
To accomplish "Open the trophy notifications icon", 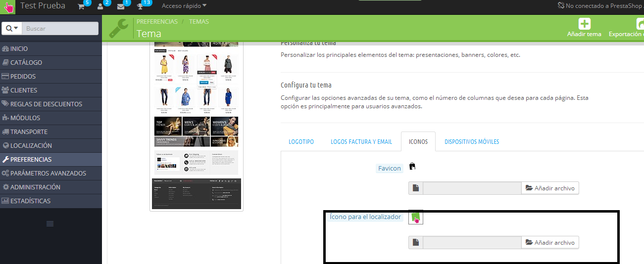I will click(140, 6).
